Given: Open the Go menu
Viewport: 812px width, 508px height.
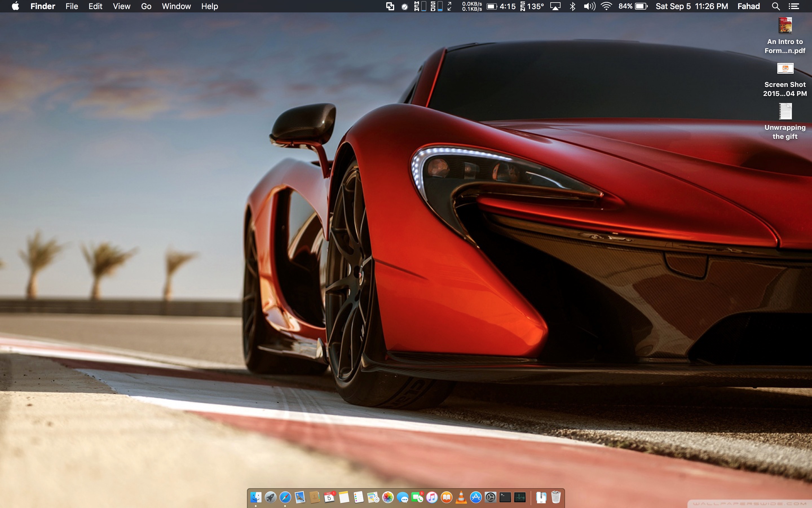Looking at the screenshot, I should pyautogui.click(x=146, y=6).
